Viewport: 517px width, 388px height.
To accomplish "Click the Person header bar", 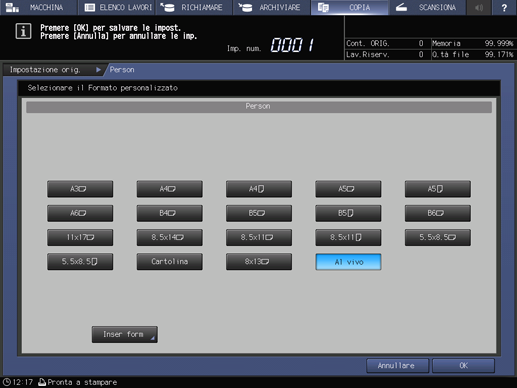I will (x=259, y=107).
